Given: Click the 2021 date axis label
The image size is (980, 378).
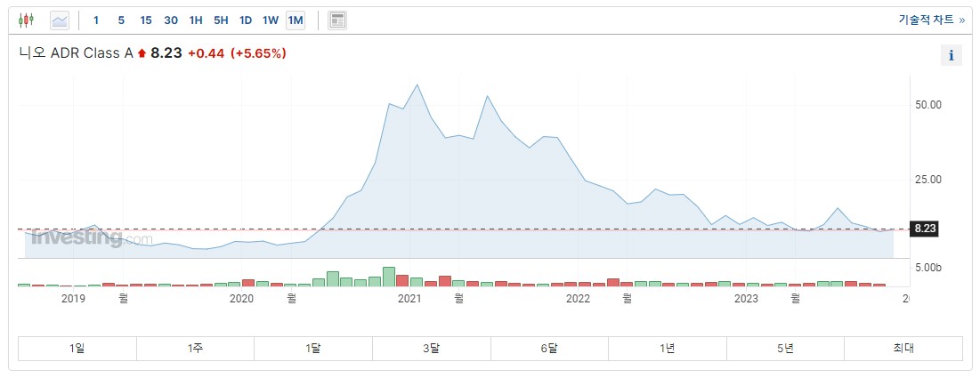Looking at the screenshot, I should pos(410,299).
